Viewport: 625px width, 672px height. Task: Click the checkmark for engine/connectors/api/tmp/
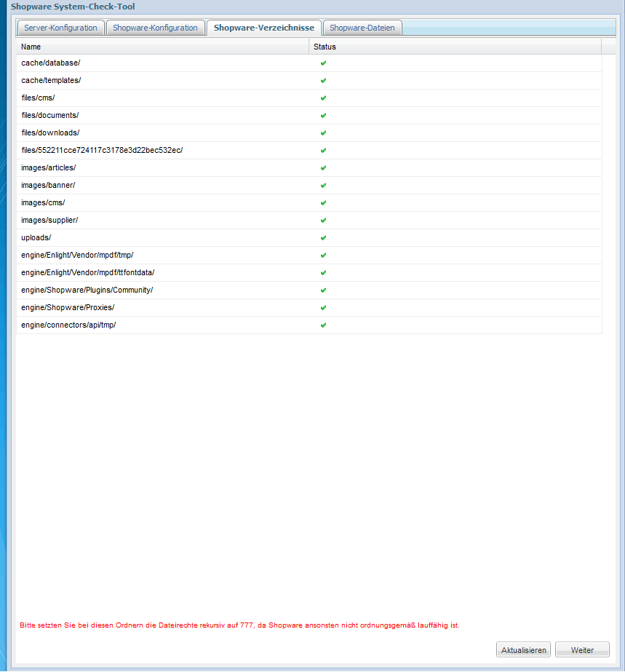point(324,325)
